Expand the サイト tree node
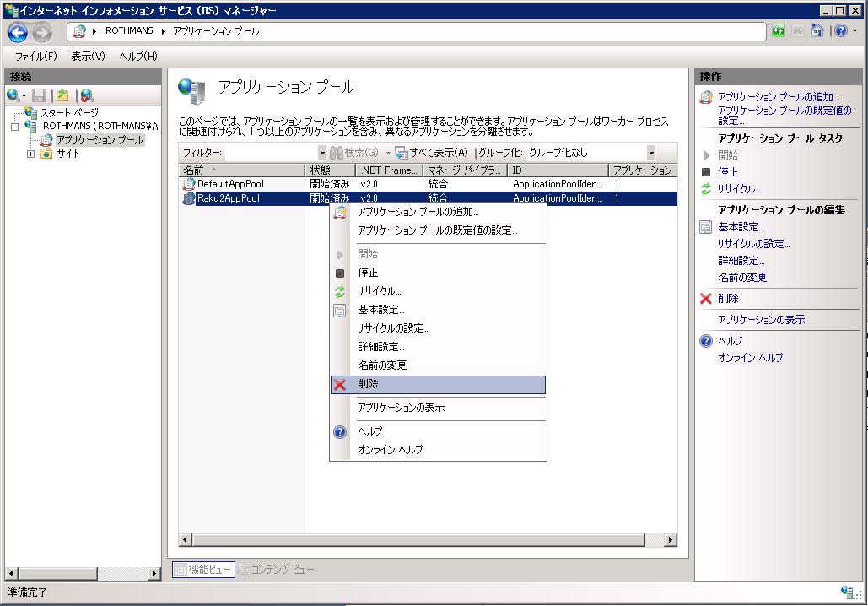Screen dimensions: 868x606 [x=30, y=154]
